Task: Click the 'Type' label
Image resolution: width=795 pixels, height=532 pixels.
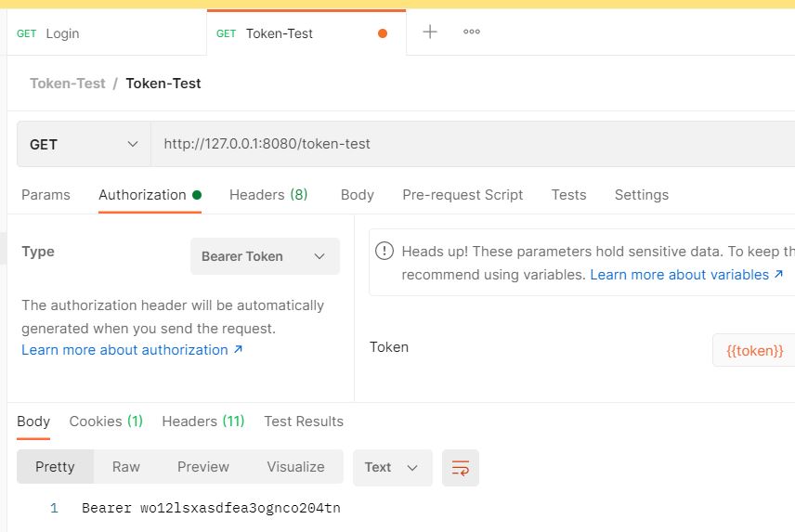Action: [x=38, y=252]
